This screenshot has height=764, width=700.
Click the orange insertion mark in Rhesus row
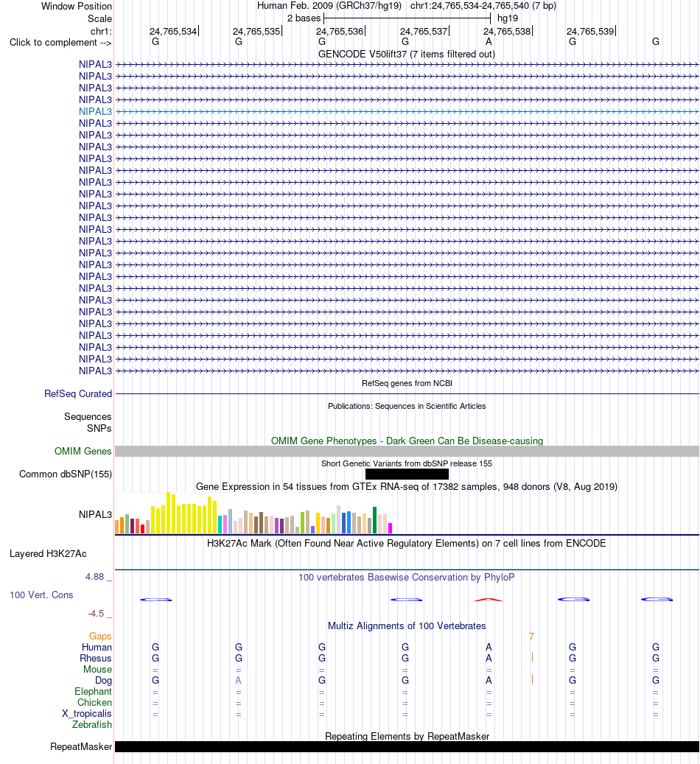[x=532, y=658]
